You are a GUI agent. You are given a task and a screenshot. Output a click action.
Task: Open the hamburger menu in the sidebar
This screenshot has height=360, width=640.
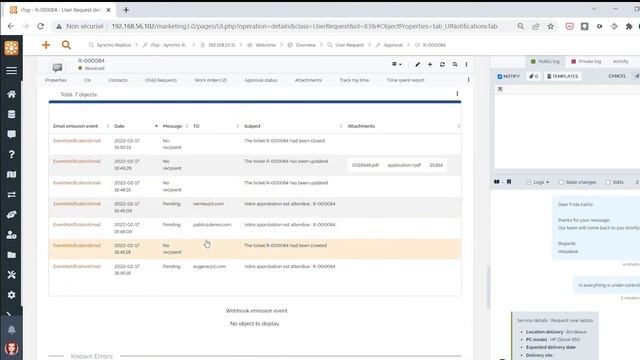[x=11, y=71]
